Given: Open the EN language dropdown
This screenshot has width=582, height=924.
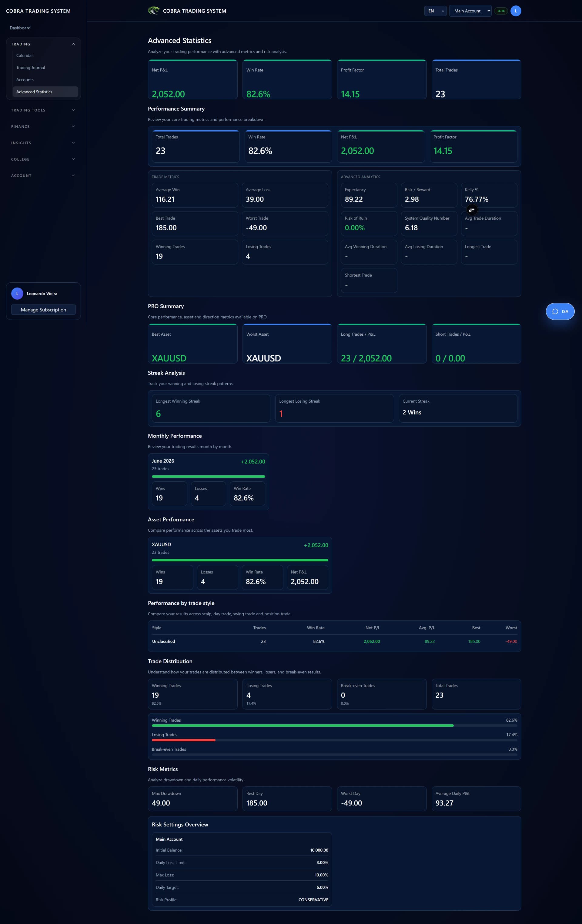Looking at the screenshot, I should click(435, 11).
